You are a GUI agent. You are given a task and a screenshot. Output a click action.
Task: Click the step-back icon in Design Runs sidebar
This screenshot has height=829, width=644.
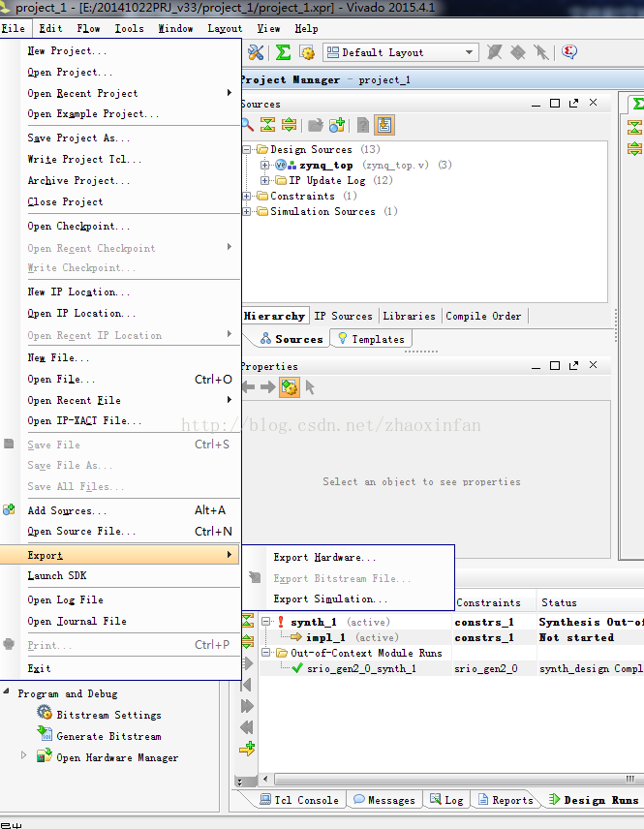246,685
